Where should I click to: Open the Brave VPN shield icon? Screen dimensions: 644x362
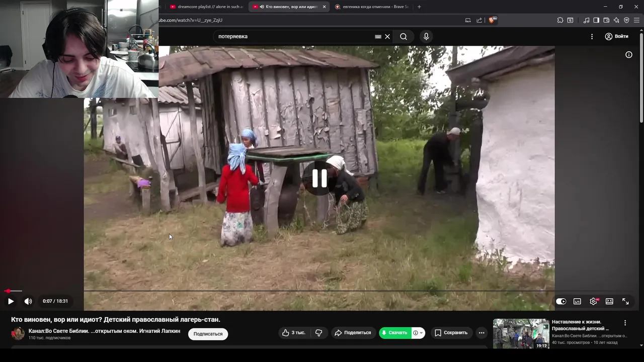tap(626, 20)
